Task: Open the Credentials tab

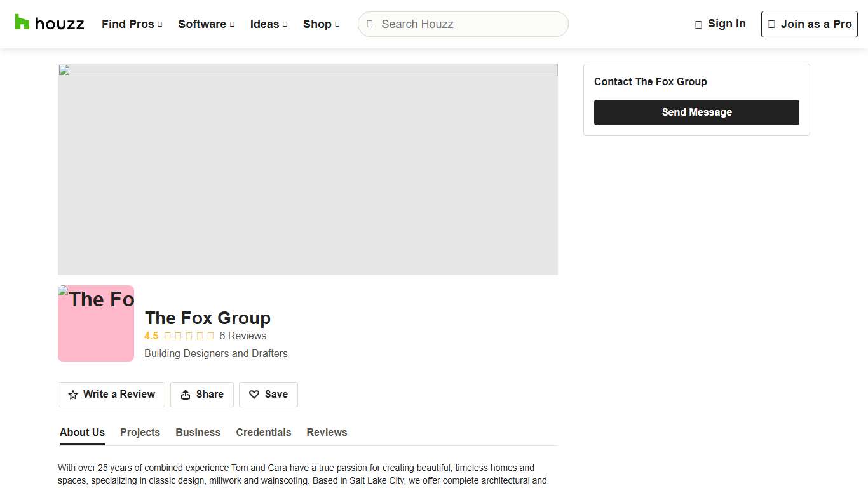Action: tap(263, 432)
